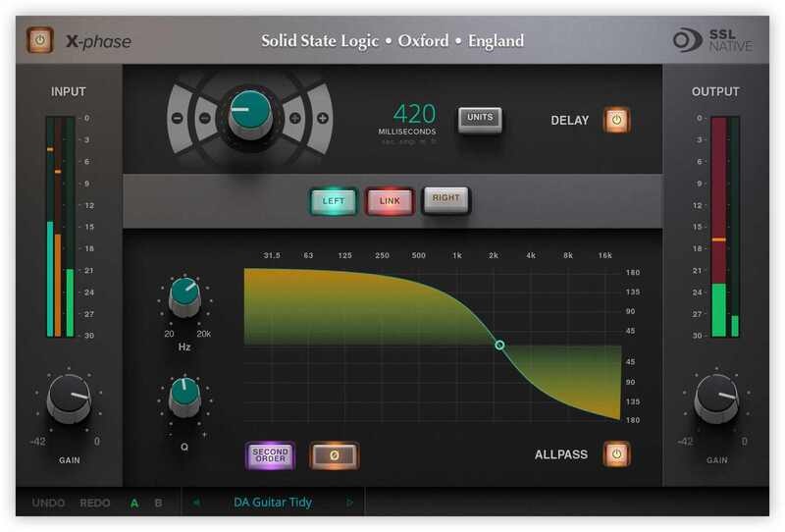Click the outer plus delay step button
This screenshot has width=785, height=532.
322,118
